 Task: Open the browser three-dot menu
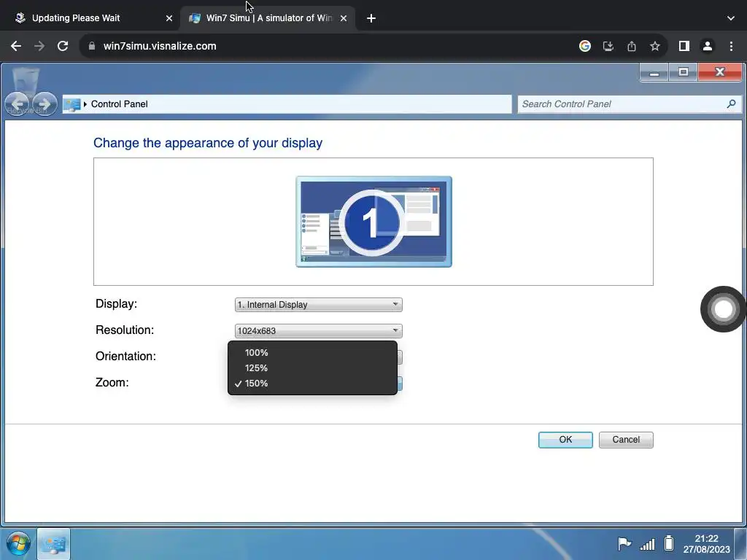coord(731,46)
